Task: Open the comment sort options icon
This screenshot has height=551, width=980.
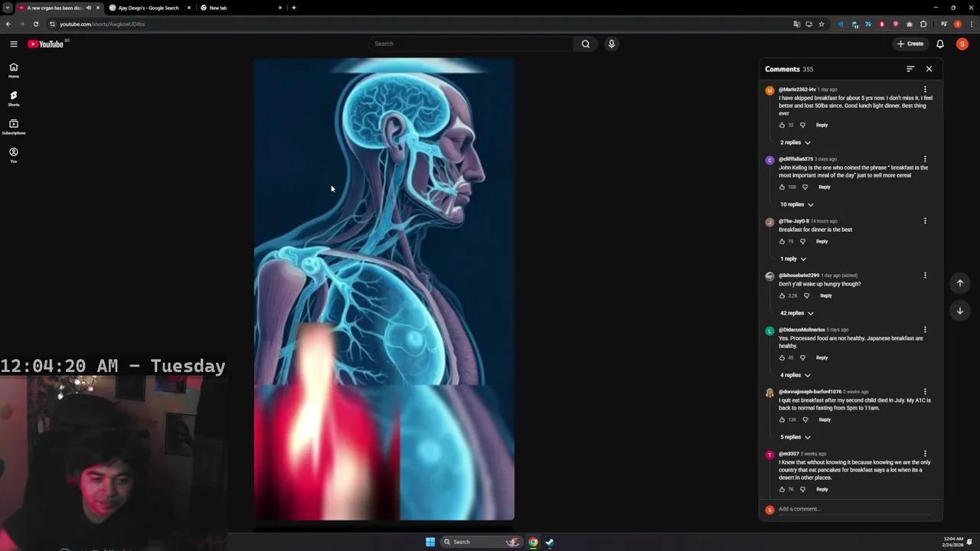Action: click(910, 69)
